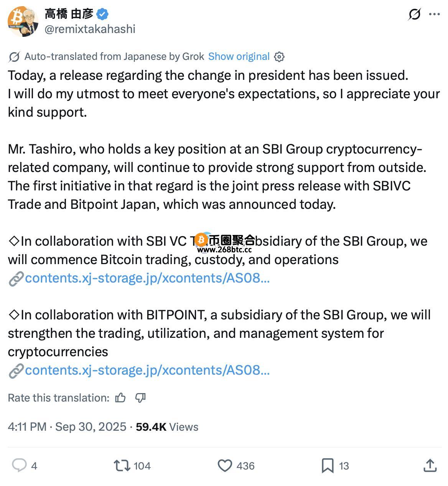This screenshot has width=448, height=486.
Task: Click the Grok translation icon beside Auto-translated
Action: (14, 57)
